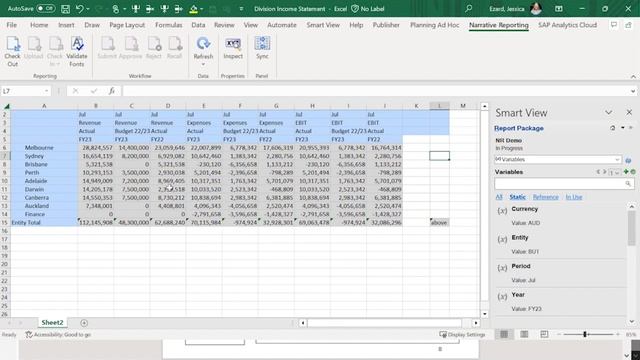Click the Share icon beside Comments

pos(629,25)
